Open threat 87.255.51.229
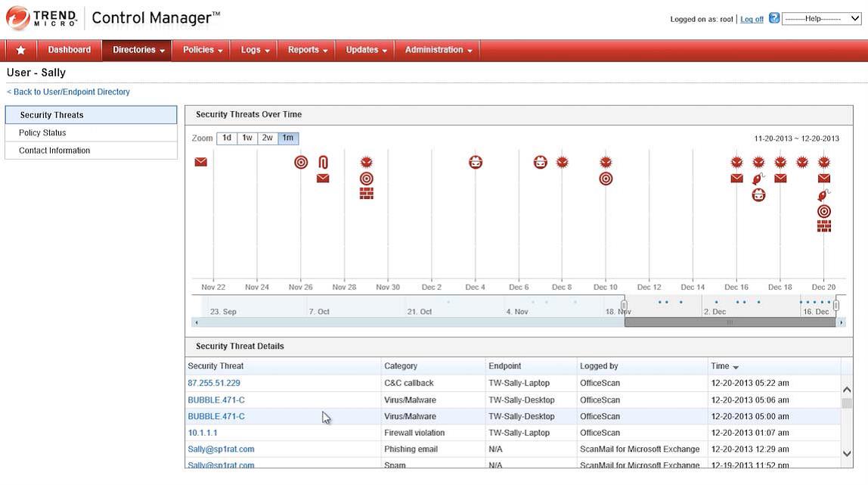The width and height of the screenshot is (868, 485). click(x=214, y=383)
